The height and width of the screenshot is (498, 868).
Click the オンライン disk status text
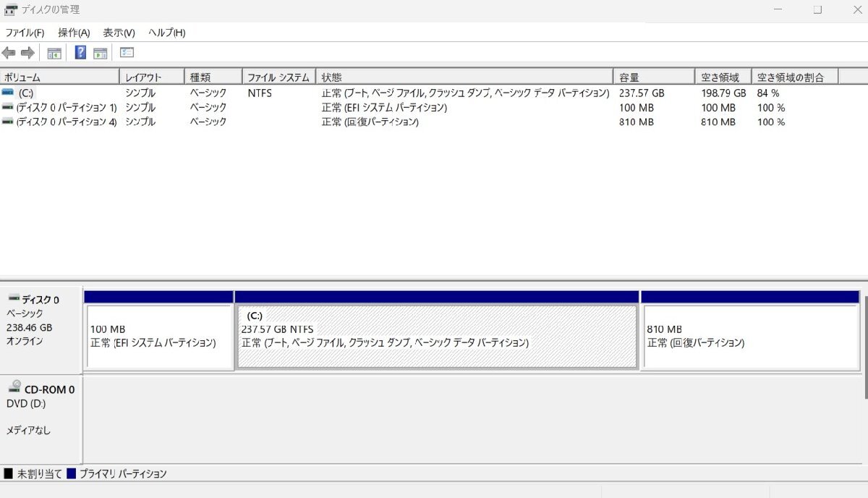(x=25, y=341)
